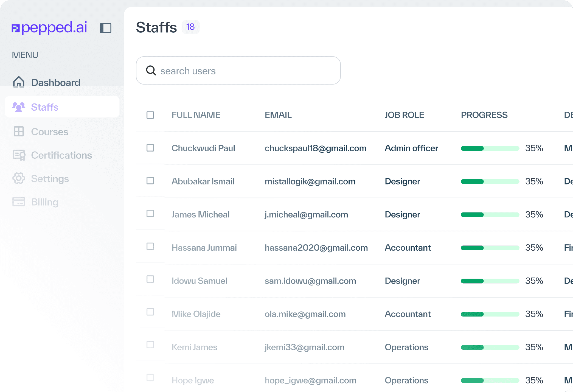The image size is (573, 392).
Task: Click the Staffs people icon
Action: [19, 107]
